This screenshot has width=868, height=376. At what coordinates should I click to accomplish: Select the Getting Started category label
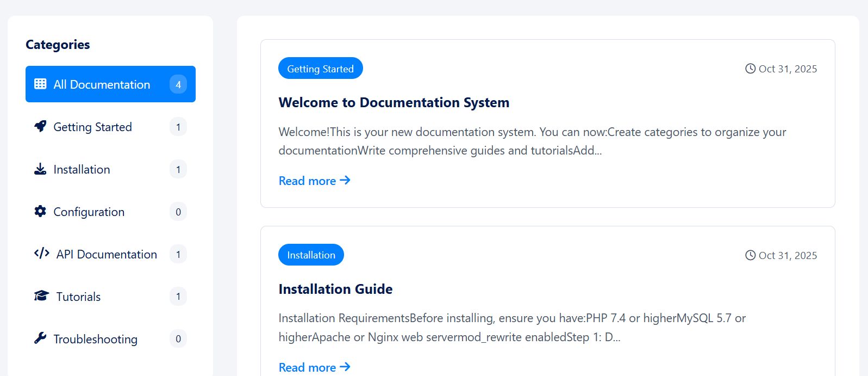click(x=92, y=127)
